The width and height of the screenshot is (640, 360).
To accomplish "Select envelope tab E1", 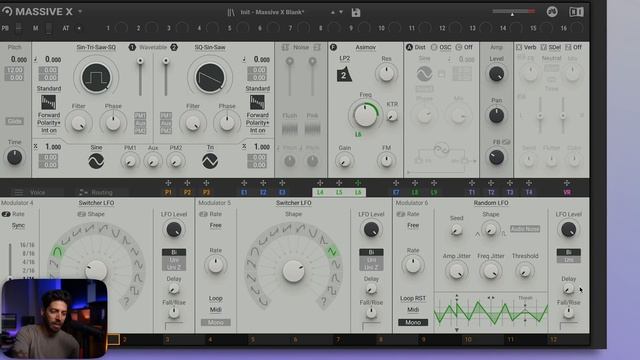I will 244,192.
